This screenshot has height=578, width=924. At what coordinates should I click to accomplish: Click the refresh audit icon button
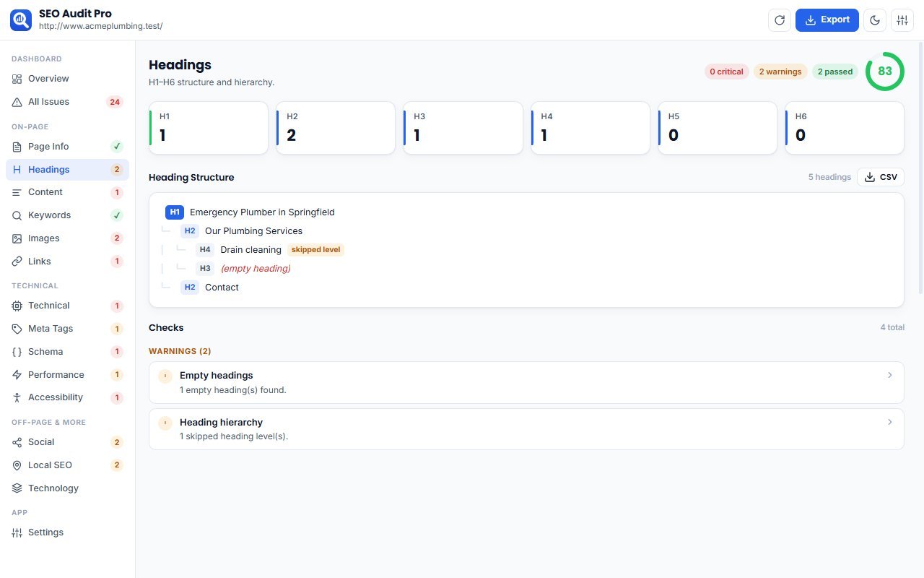point(780,20)
